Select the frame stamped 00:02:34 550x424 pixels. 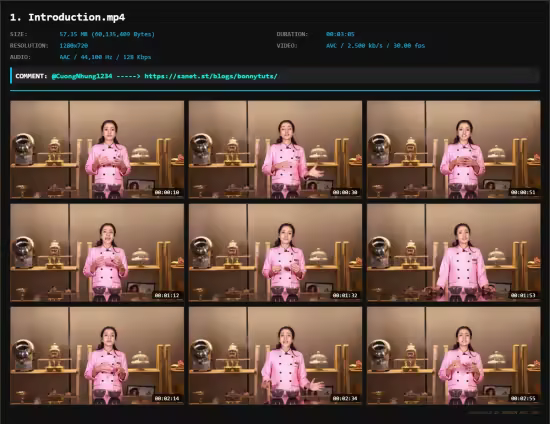click(x=275, y=356)
